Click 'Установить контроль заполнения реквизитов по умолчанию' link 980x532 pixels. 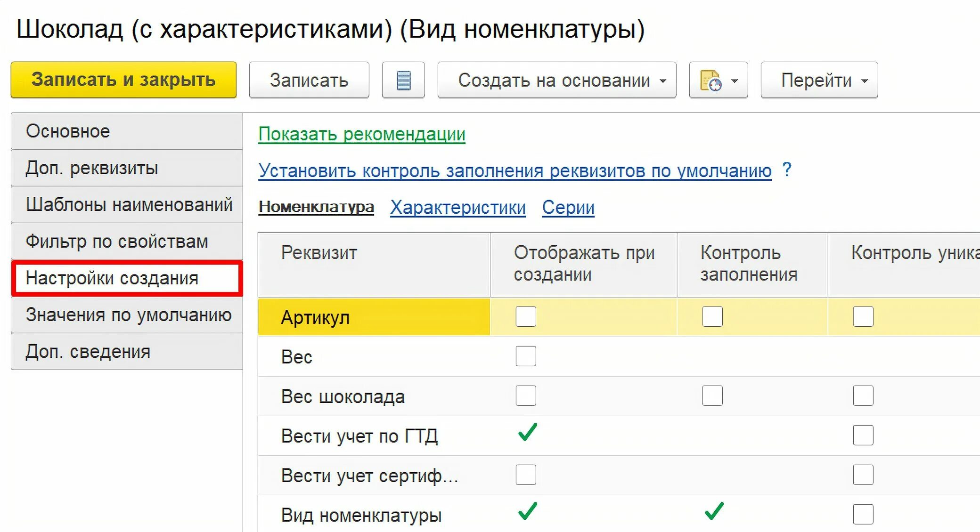(514, 171)
